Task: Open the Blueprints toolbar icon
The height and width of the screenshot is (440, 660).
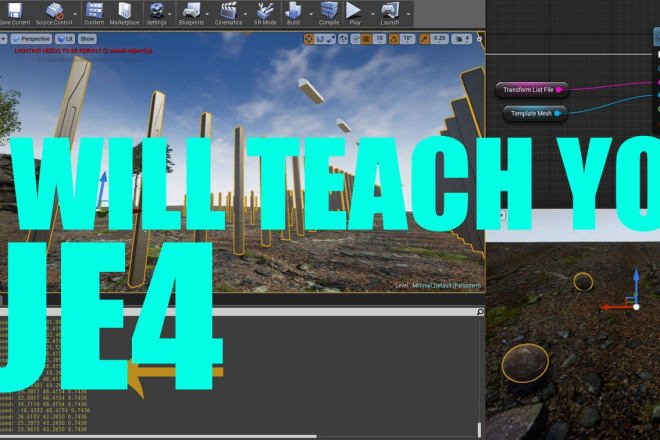Action: tap(191, 11)
